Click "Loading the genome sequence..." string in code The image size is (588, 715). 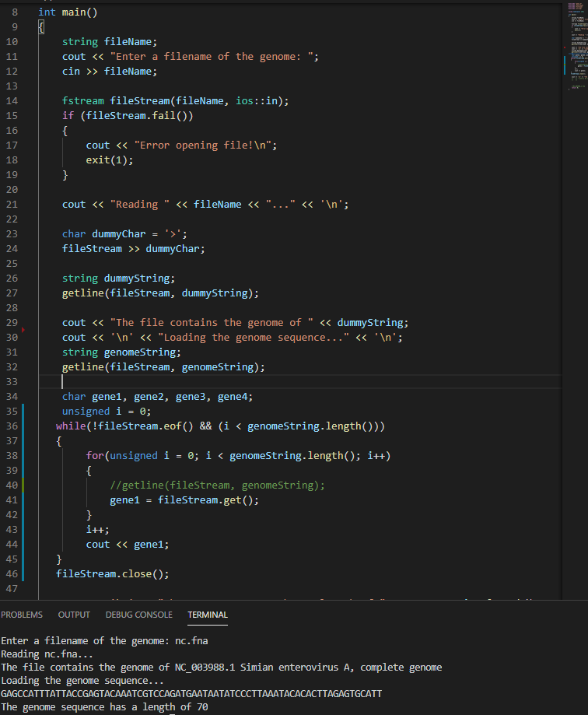(x=254, y=338)
